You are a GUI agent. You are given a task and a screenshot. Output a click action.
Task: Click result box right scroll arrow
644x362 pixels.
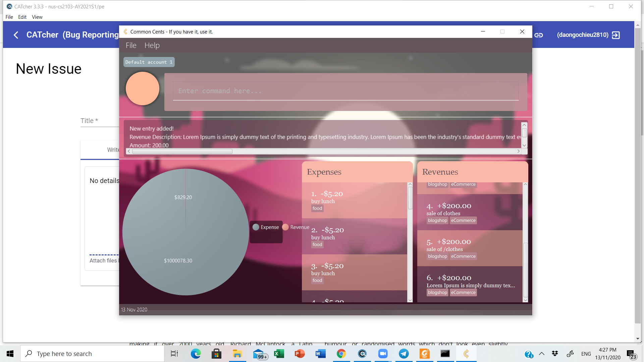point(519,152)
